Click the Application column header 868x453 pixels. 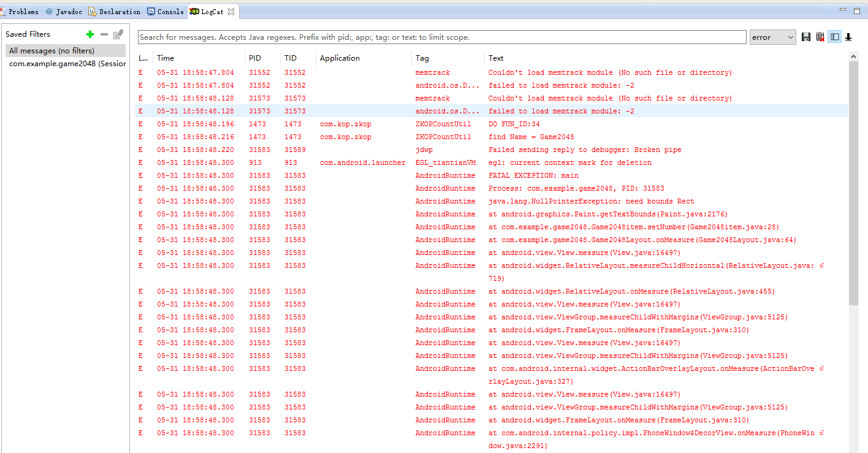tap(364, 58)
